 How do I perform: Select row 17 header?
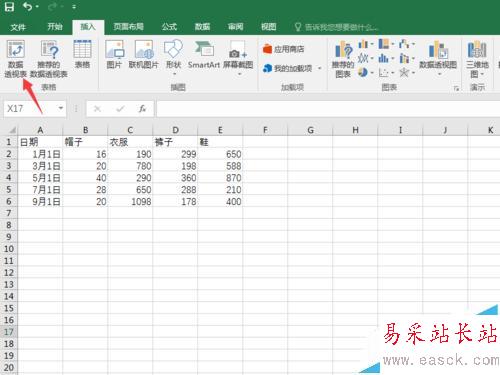pyautogui.click(x=9, y=332)
